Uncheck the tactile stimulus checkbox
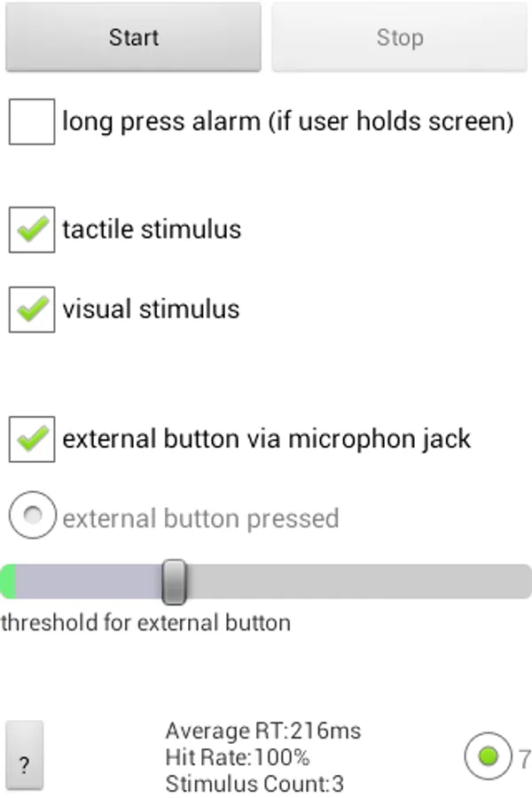The height and width of the screenshot is (798, 532). click(32, 230)
